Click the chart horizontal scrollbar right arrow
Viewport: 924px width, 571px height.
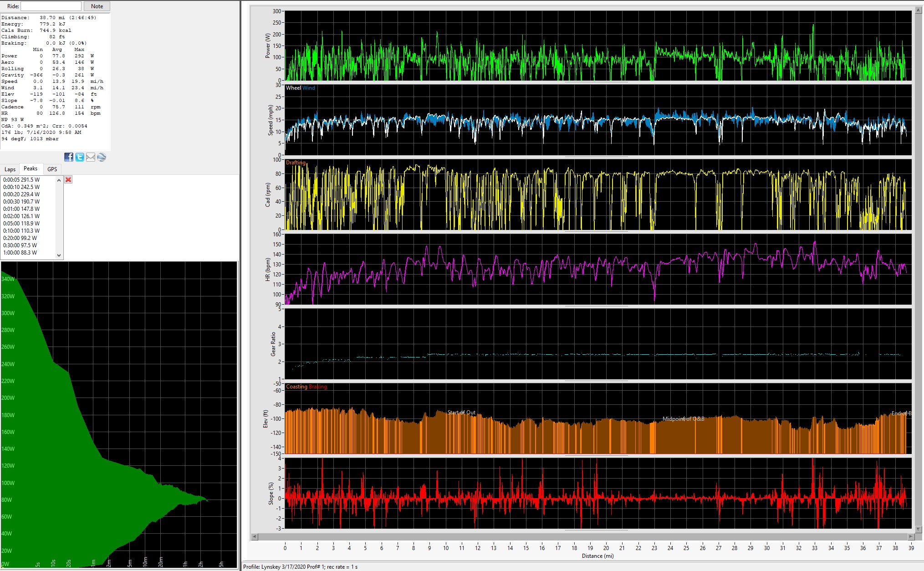tap(911, 537)
